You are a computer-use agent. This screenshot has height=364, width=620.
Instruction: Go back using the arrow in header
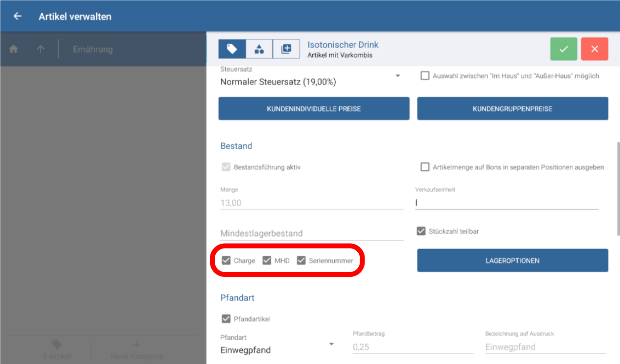click(x=18, y=16)
